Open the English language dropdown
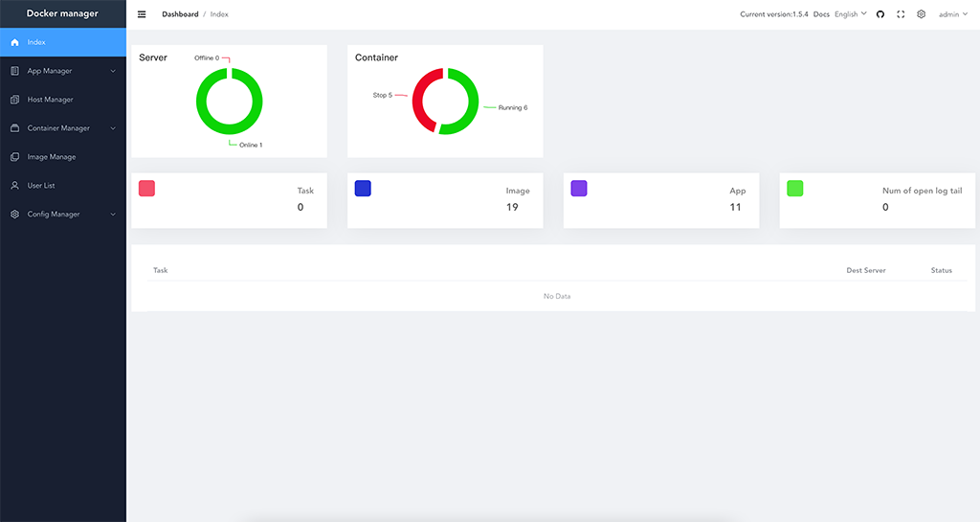 (x=851, y=14)
